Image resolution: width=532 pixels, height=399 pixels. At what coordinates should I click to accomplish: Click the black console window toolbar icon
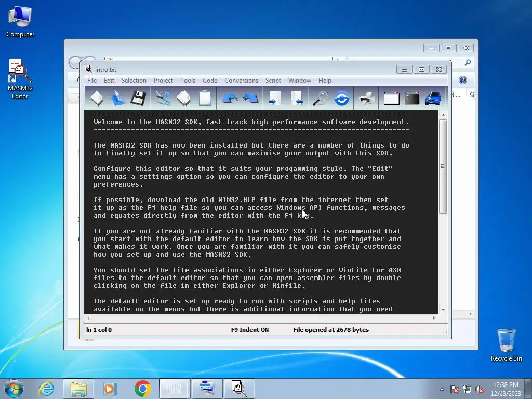(x=412, y=98)
